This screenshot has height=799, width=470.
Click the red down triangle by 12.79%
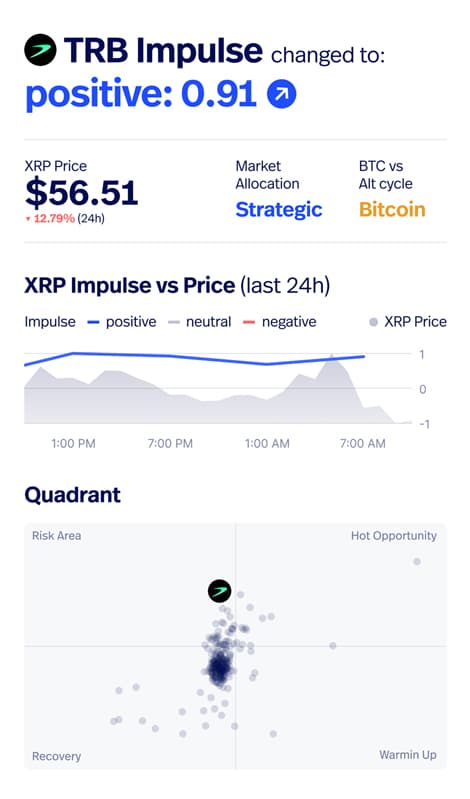[x=28, y=219]
